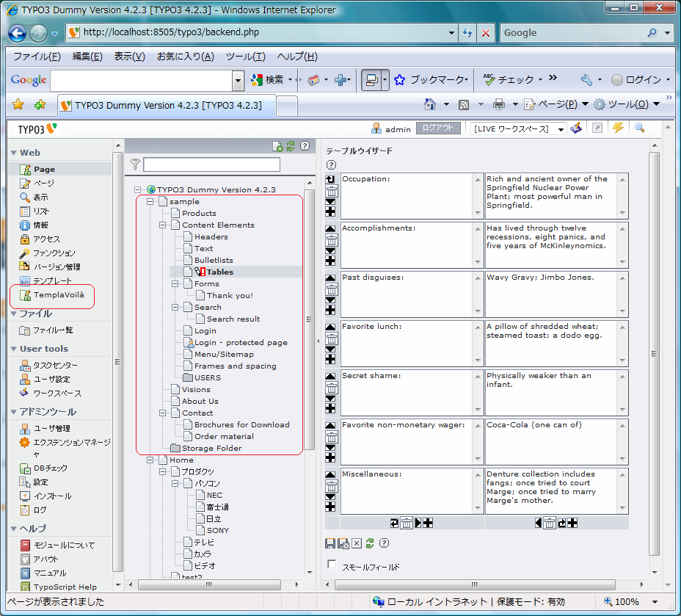The width and height of the screenshot is (681, 616).
Task: Click the workspace icon beside the workspace selector
Action: point(576,128)
